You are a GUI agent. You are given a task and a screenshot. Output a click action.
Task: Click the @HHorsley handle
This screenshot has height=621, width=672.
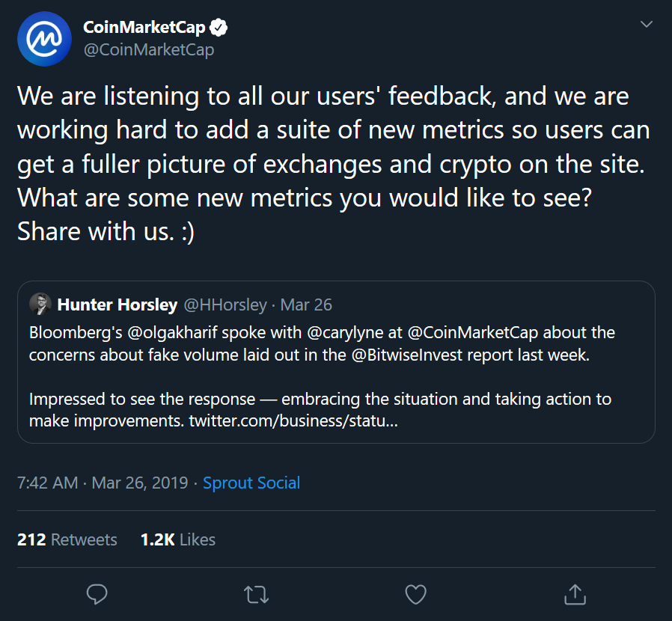click(225, 305)
